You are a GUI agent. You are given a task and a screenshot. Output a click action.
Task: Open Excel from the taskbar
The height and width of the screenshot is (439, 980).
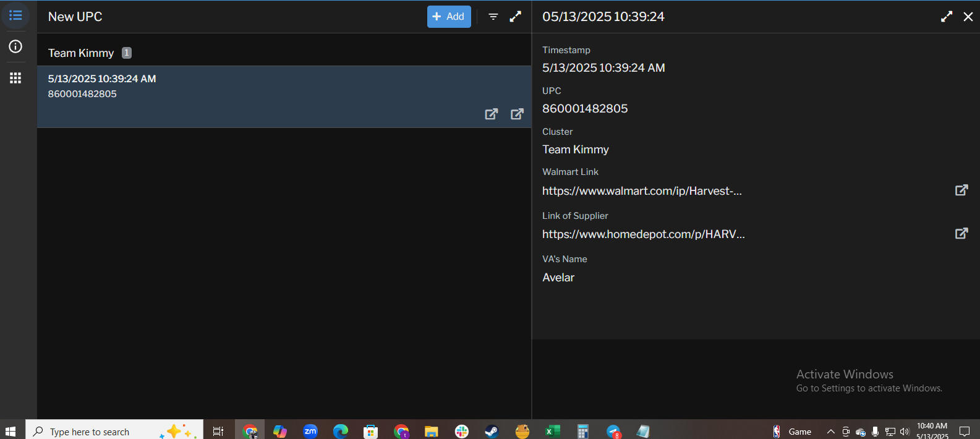[x=552, y=431]
